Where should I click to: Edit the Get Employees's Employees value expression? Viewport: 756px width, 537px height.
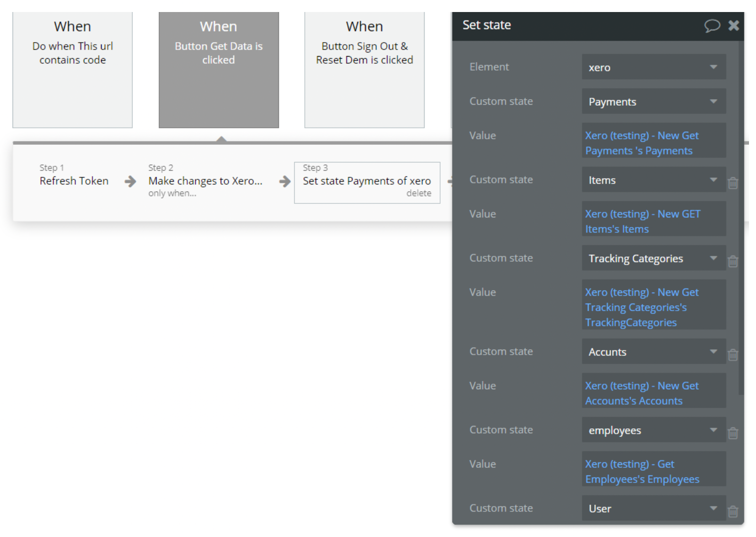[654, 469]
